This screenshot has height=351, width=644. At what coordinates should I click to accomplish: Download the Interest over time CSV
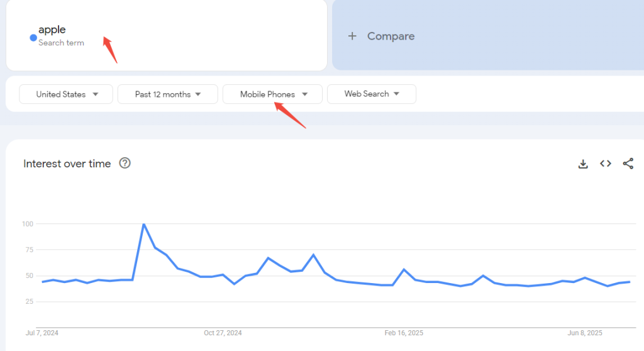583,164
